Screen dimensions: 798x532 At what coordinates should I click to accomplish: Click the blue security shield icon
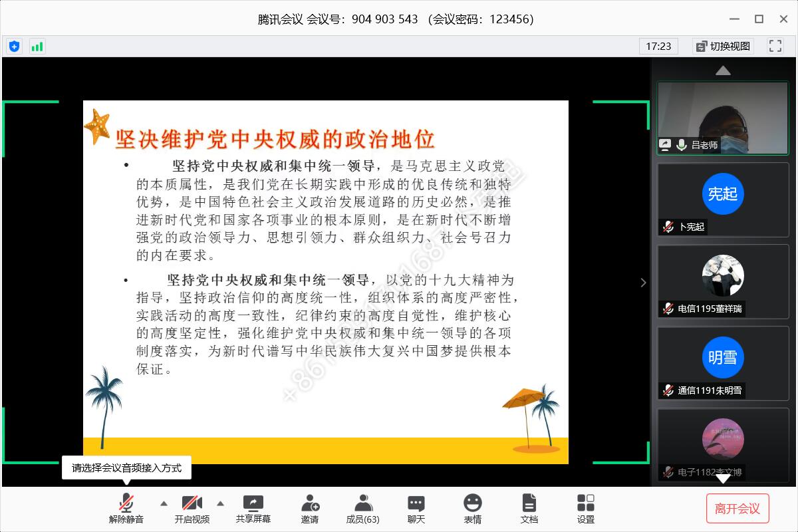click(x=14, y=46)
